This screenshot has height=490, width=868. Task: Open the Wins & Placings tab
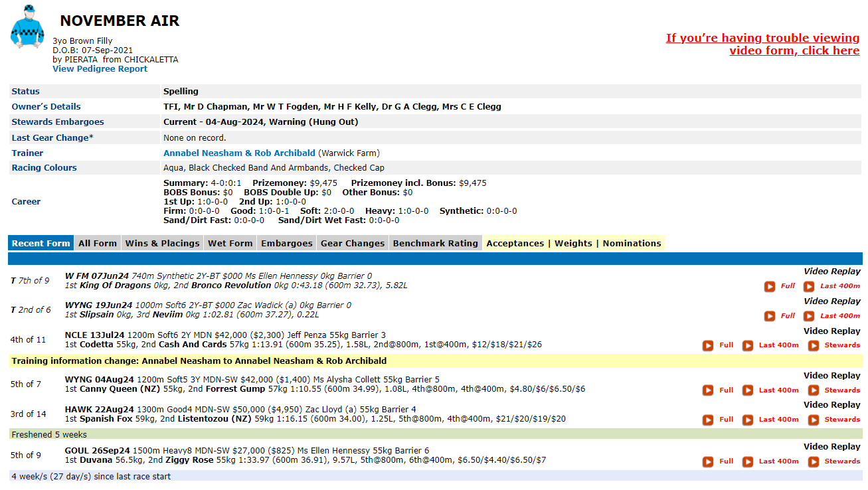tap(162, 244)
